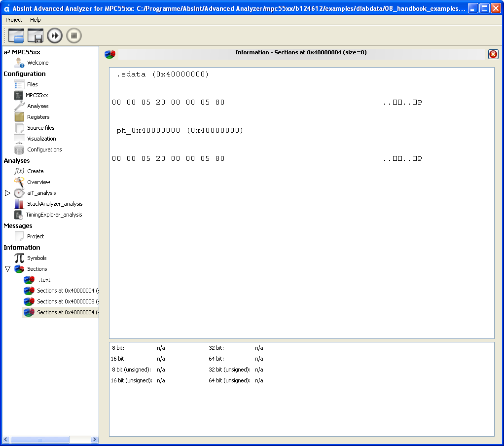Select Sections at 0x40000008 entry

(68, 301)
